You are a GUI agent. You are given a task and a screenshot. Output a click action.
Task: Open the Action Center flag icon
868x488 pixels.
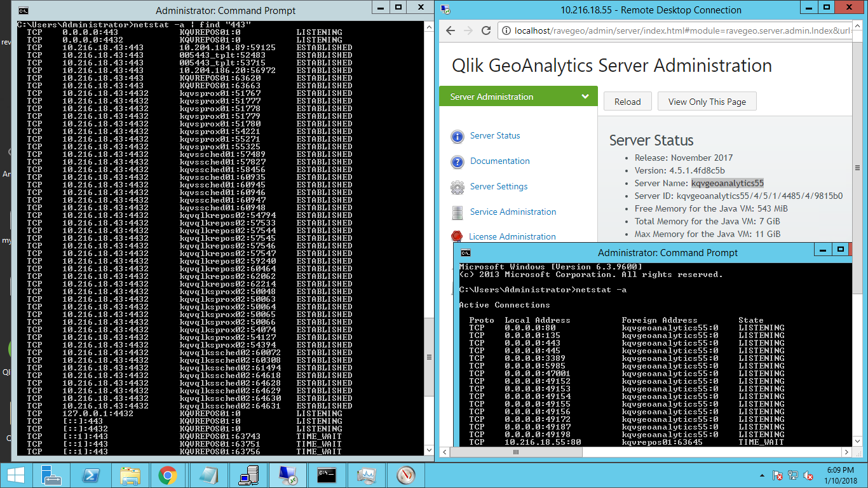pyautogui.click(x=778, y=475)
